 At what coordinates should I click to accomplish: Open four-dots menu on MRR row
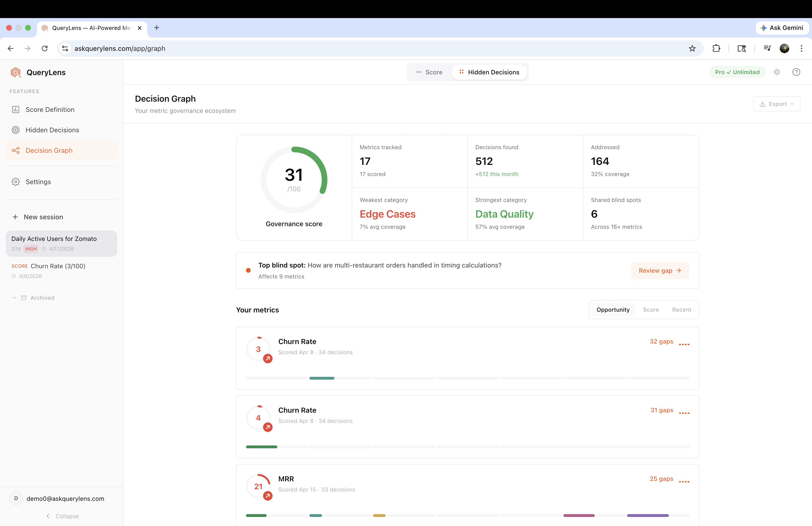(x=684, y=482)
